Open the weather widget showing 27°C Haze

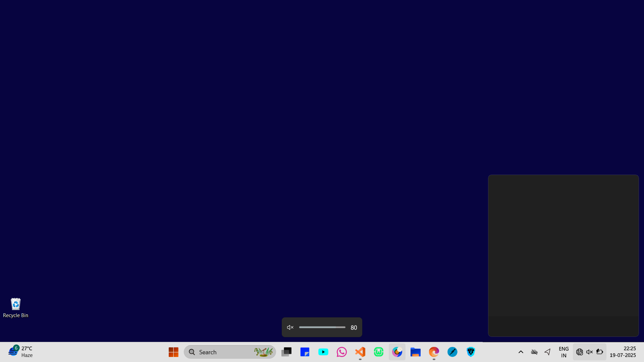[x=21, y=352]
